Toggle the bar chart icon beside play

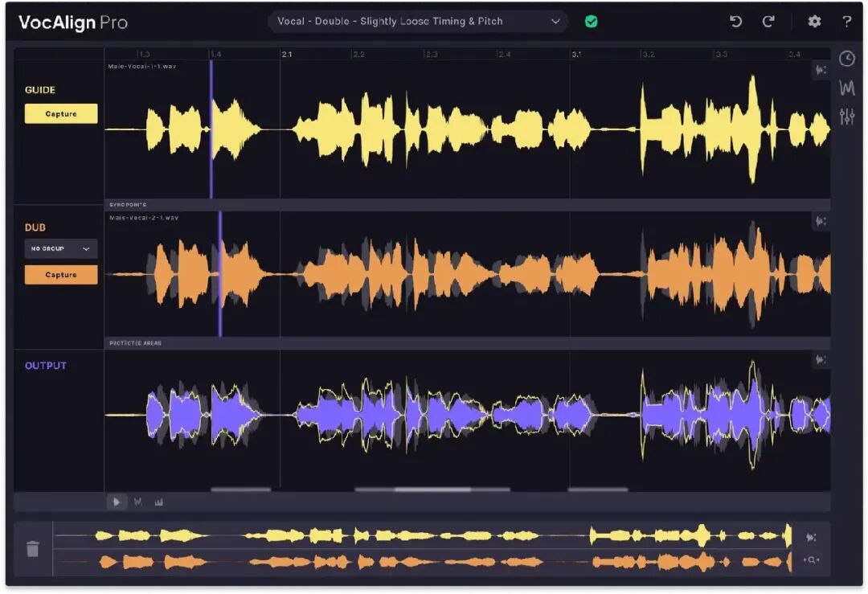[159, 502]
